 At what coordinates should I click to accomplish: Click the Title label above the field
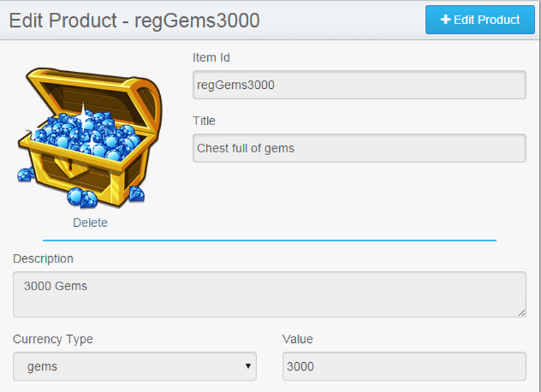pyautogui.click(x=204, y=121)
